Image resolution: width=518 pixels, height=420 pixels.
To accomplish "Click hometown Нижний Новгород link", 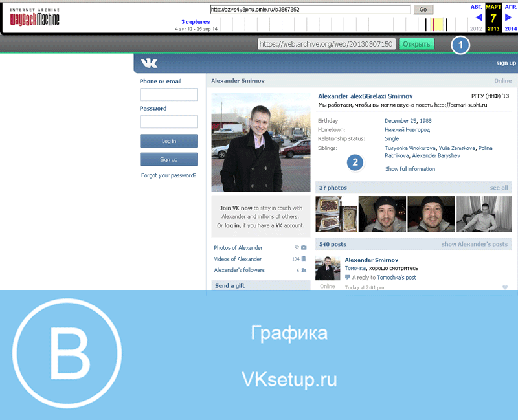I will (x=407, y=130).
